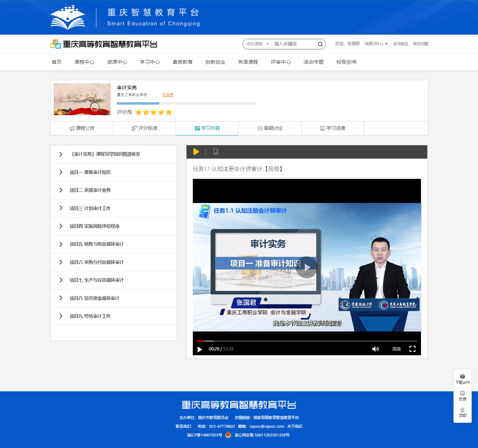This screenshot has height=448, width=478.
Task: Open 重庆市教育委员会 footer link
Action: click(x=213, y=418)
